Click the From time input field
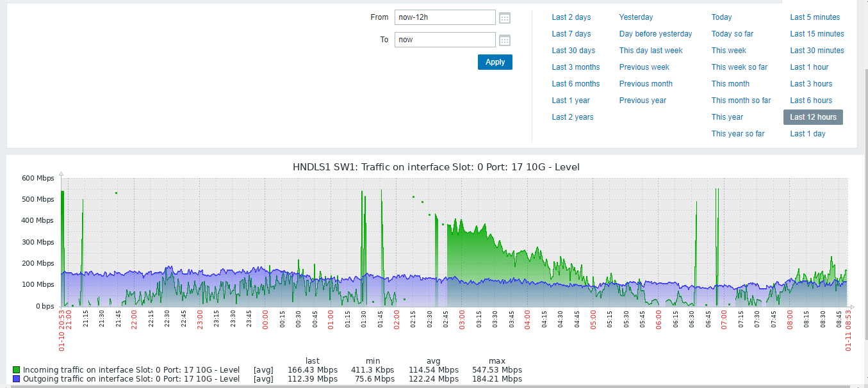 click(x=445, y=17)
